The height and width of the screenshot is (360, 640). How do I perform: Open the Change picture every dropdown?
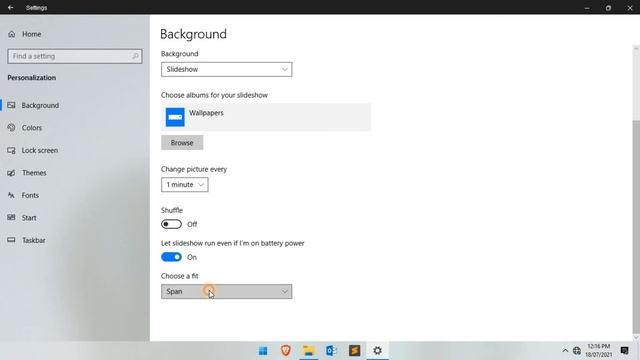tap(184, 184)
